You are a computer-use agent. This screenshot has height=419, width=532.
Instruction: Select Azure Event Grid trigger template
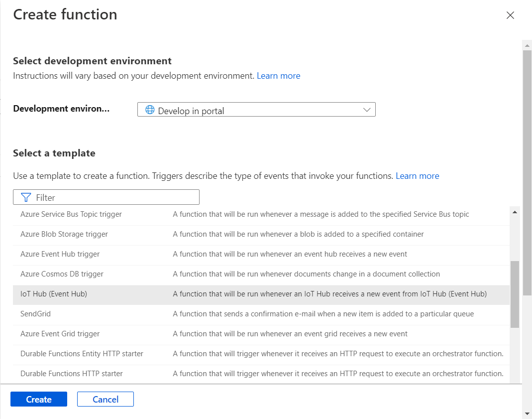click(x=261, y=334)
